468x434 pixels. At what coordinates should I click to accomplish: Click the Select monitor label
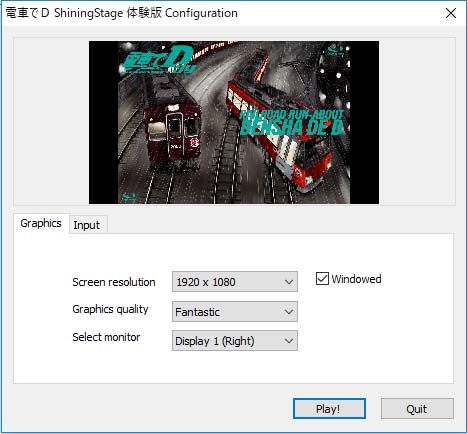tap(106, 337)
